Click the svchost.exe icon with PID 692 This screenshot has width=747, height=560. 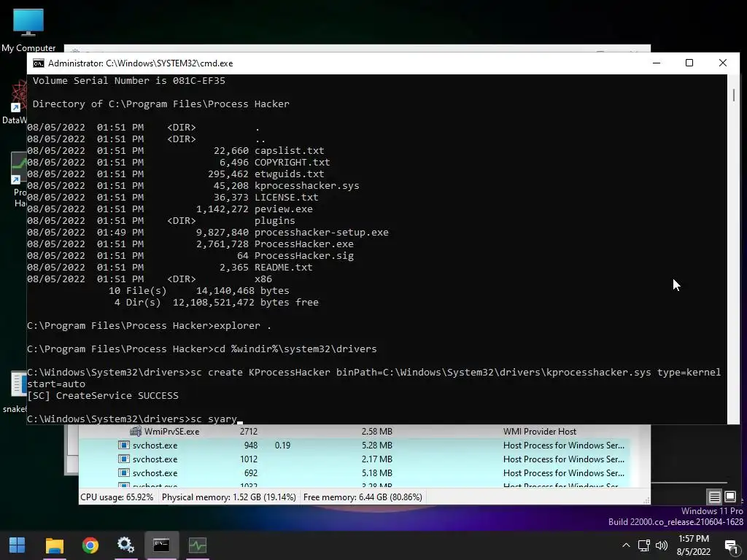pyautogui.click(x=124, y=472)
